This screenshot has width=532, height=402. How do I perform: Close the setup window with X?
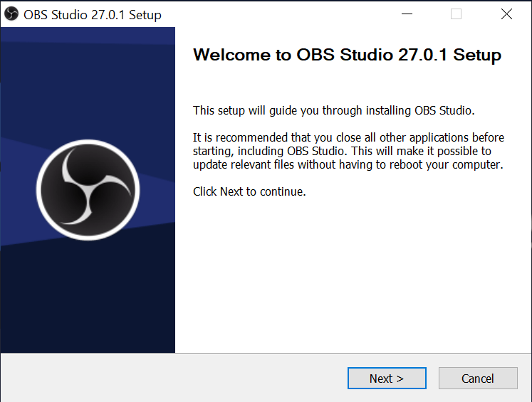click(506, 14)
